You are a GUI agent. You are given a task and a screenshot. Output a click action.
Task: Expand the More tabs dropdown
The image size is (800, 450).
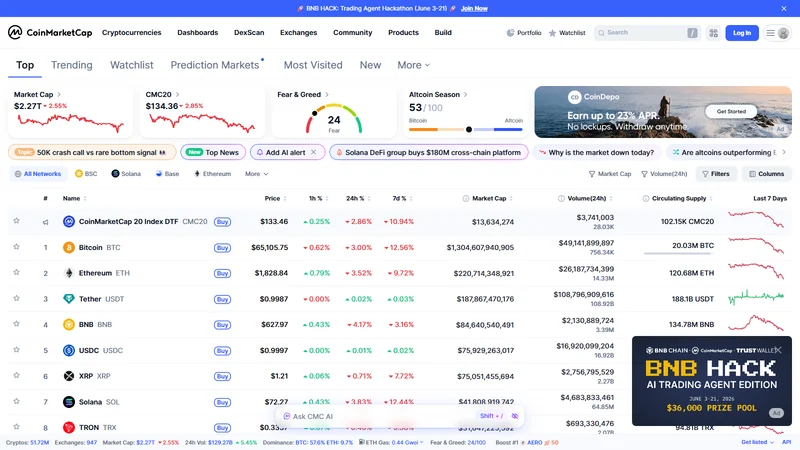(x=413, y=65)
